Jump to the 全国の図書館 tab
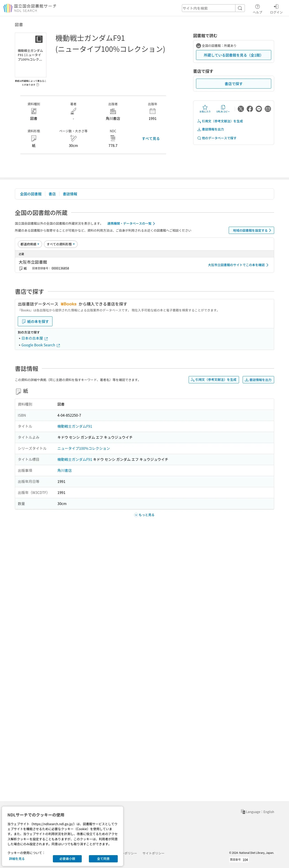 point(31,194)
